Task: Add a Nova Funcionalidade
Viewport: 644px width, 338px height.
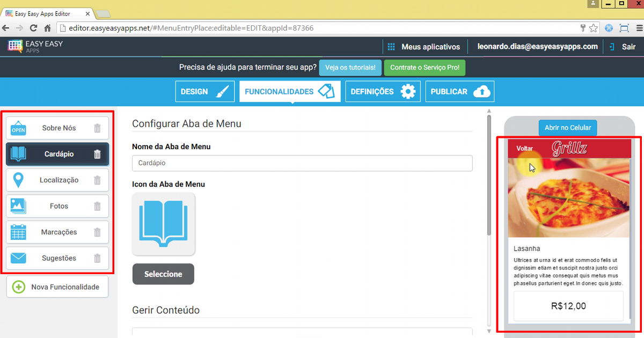Action: 57,287
